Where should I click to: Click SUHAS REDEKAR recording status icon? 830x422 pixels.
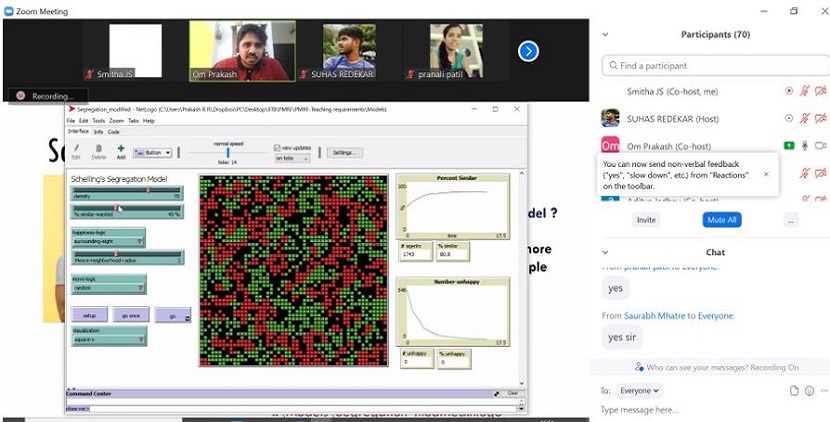point(789,118)
